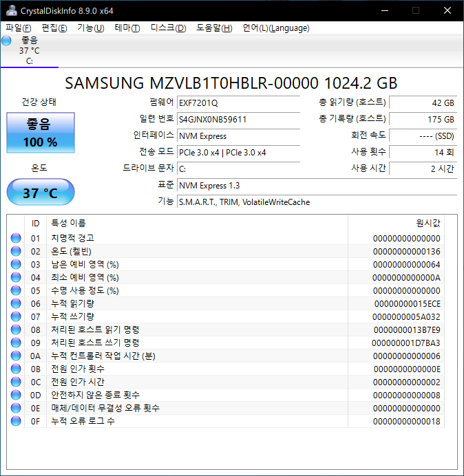Viewport: 464px width, 476px height.
Task: Click the features field S.M.A.R.T., TRIM, VolatileWriteCache
Action: [317, 202]
